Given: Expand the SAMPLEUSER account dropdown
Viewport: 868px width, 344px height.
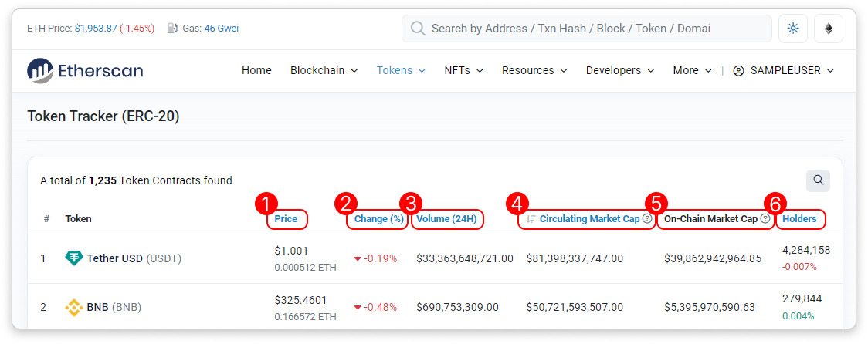Looking at the screenshot, I should pos(783,70).
